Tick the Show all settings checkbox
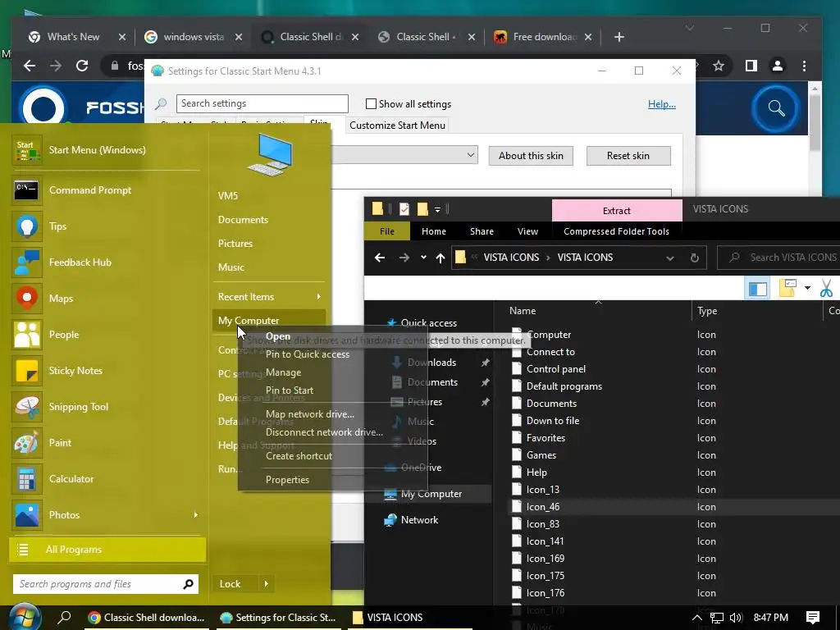 click(371, 104)
